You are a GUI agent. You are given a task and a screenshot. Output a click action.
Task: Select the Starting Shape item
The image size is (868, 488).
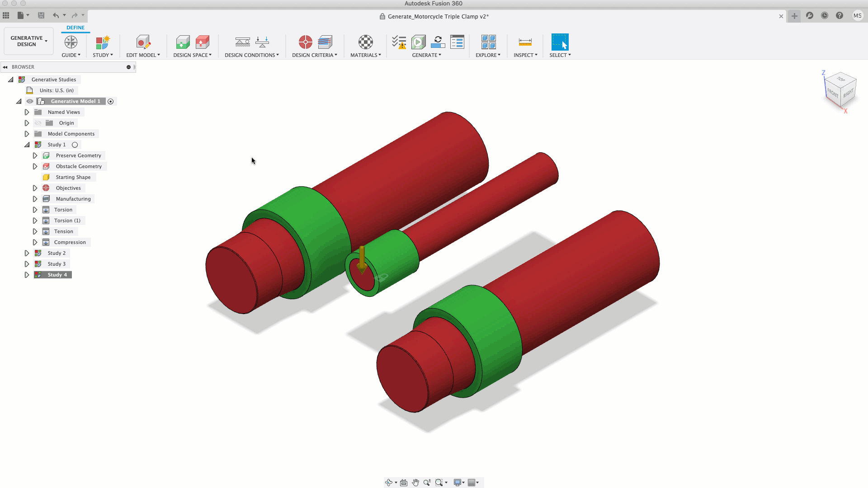[x=73, y=177]
